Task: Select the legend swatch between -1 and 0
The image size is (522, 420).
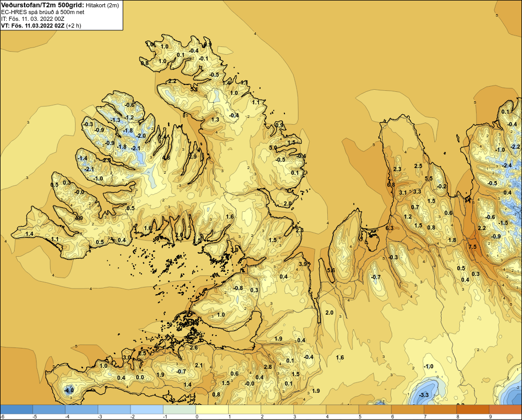Action: point(180,409)
